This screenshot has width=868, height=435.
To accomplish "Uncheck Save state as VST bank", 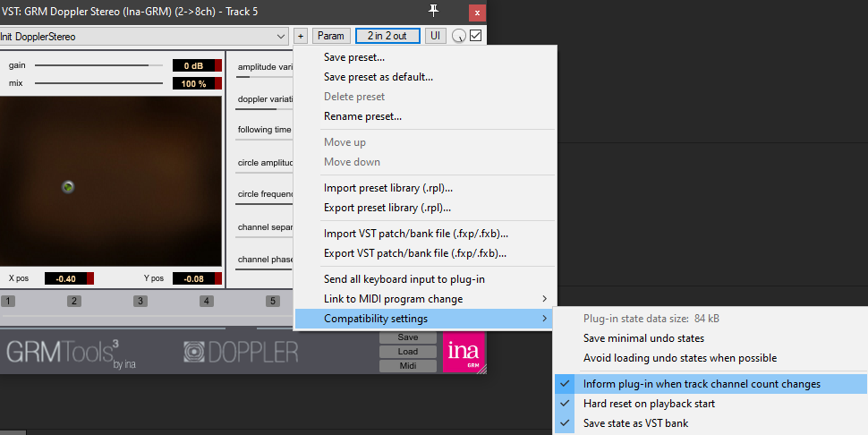I will [x=635, y=423].
